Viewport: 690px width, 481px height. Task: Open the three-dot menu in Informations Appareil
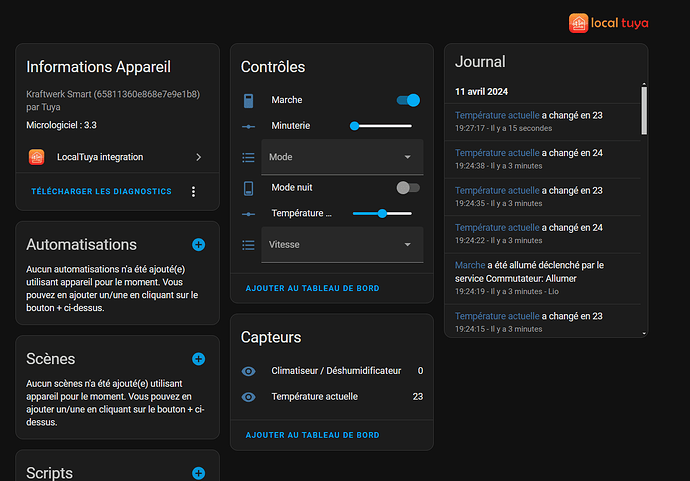point(193,191)
